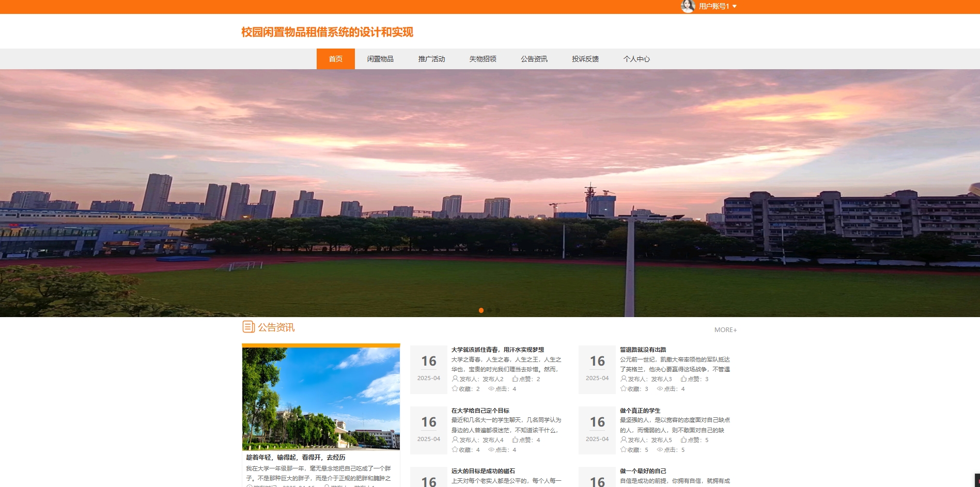Open the 公告资讯 navigation item

point(534,59)
